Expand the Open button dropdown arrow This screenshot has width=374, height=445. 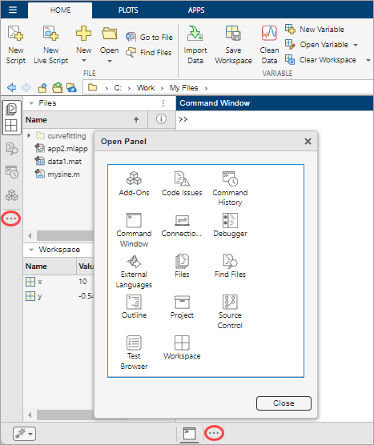pyautogui.click(x=109, y=61)
